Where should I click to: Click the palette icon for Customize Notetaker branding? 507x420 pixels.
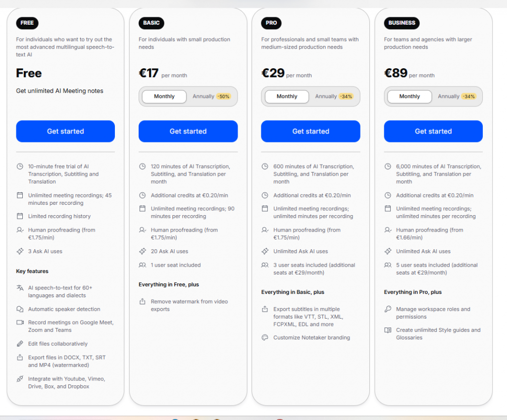tap(265, 338)
